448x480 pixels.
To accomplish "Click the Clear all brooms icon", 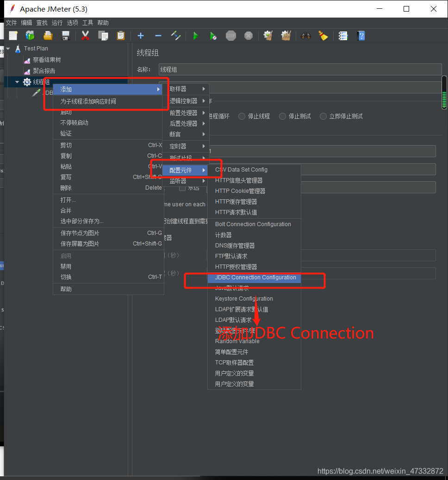I will (286, 36).
